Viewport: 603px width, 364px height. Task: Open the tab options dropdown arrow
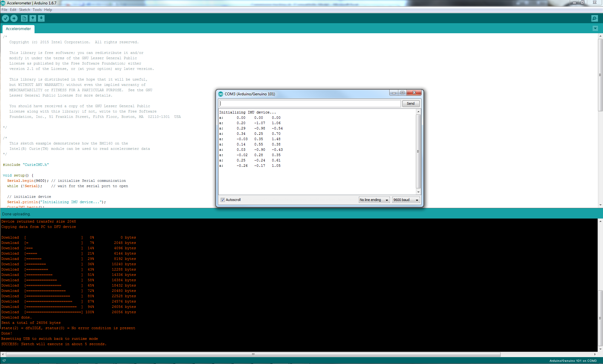595,29
